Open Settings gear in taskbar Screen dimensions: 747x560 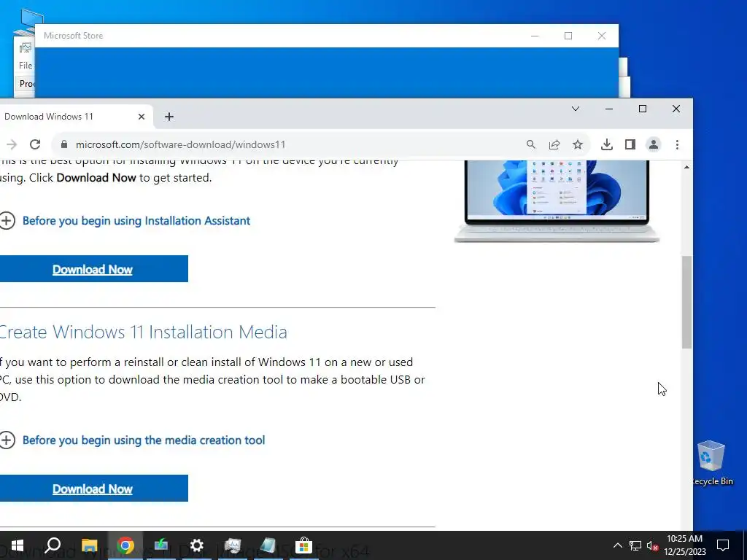tap(197, 545)
